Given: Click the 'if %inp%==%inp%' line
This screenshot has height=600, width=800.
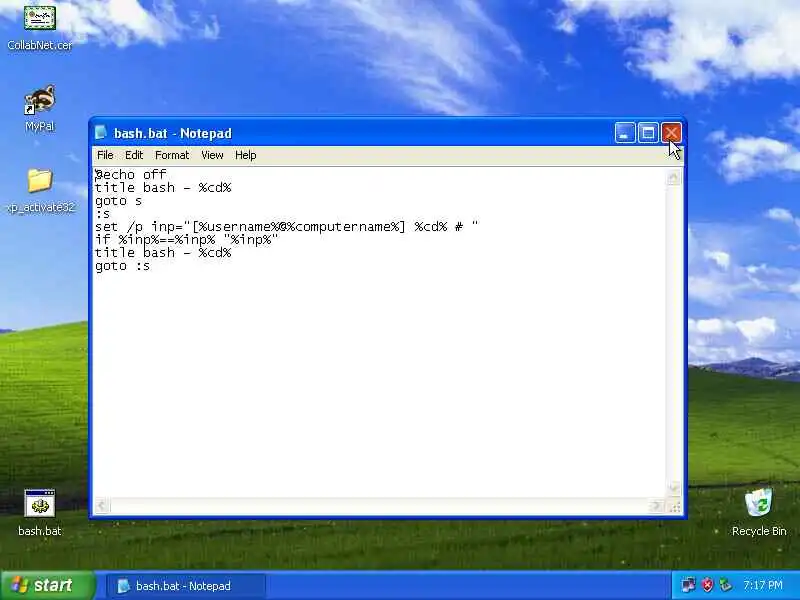Looking at the screenshot, I should 187,240.
